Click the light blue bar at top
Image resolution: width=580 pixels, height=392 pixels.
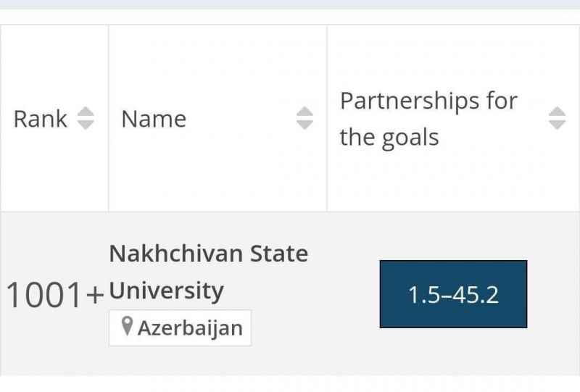click(290, 4)
